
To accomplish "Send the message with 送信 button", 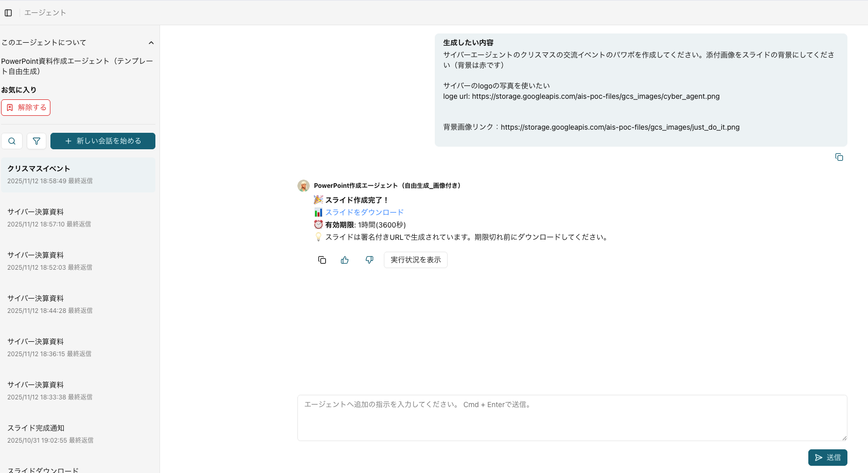I will point(827,458).
